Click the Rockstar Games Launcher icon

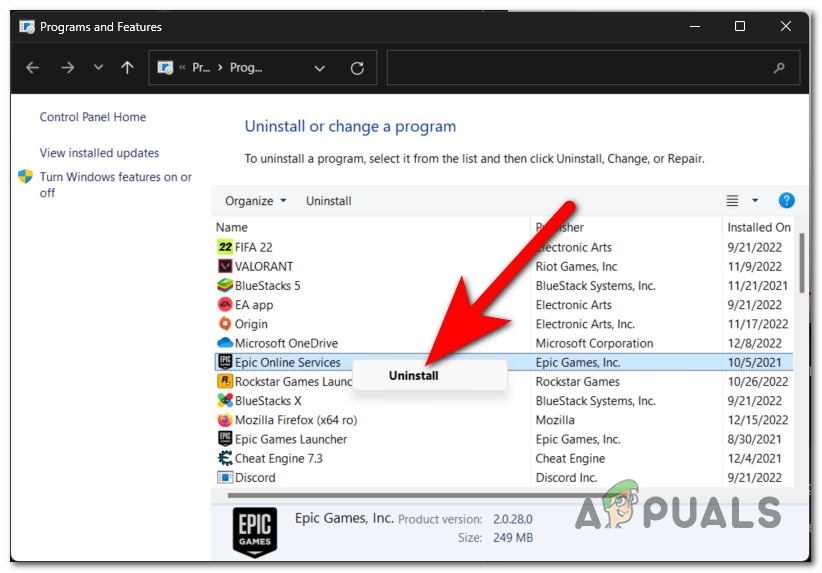[225, 381]
